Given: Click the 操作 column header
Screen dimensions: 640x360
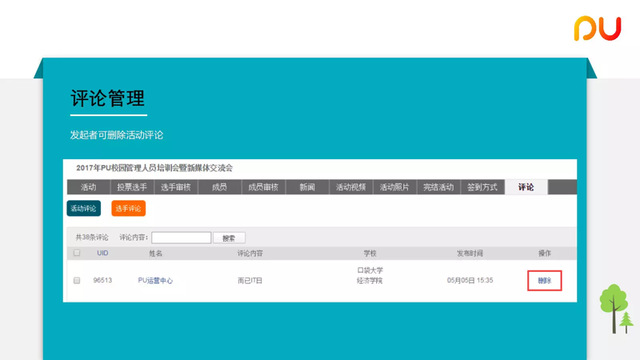Looking at the screenshot, I should [544, 253].
